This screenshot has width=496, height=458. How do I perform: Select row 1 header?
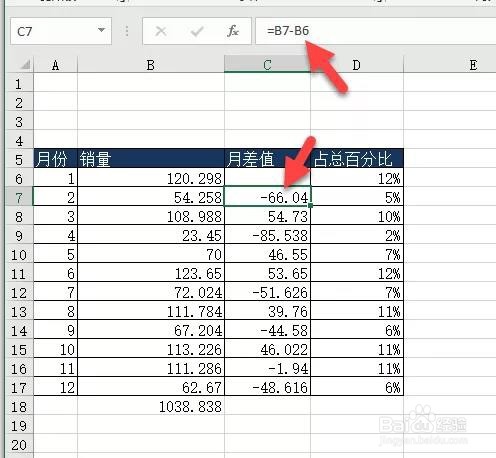point(19,83)
